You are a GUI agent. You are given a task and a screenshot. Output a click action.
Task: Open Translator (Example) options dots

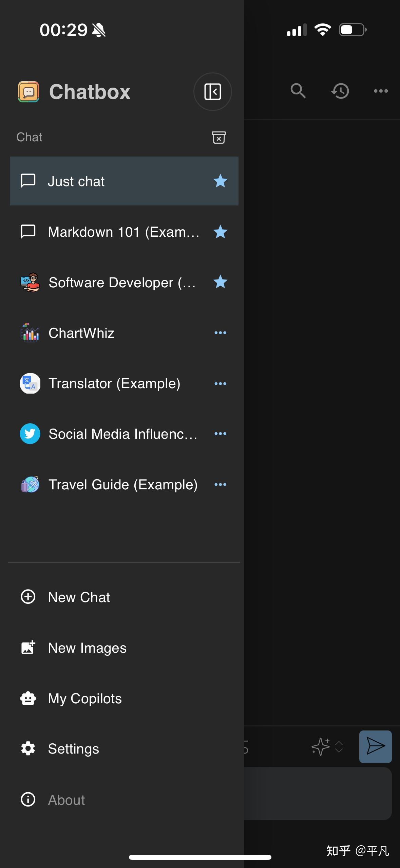pos(220,384)
